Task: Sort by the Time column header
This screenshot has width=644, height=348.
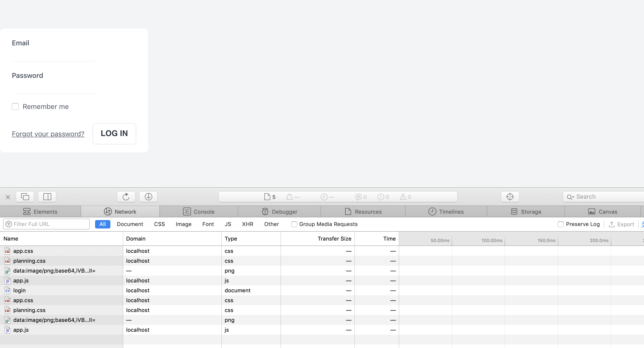Action: pyautogui.click(x=377, y=239)
